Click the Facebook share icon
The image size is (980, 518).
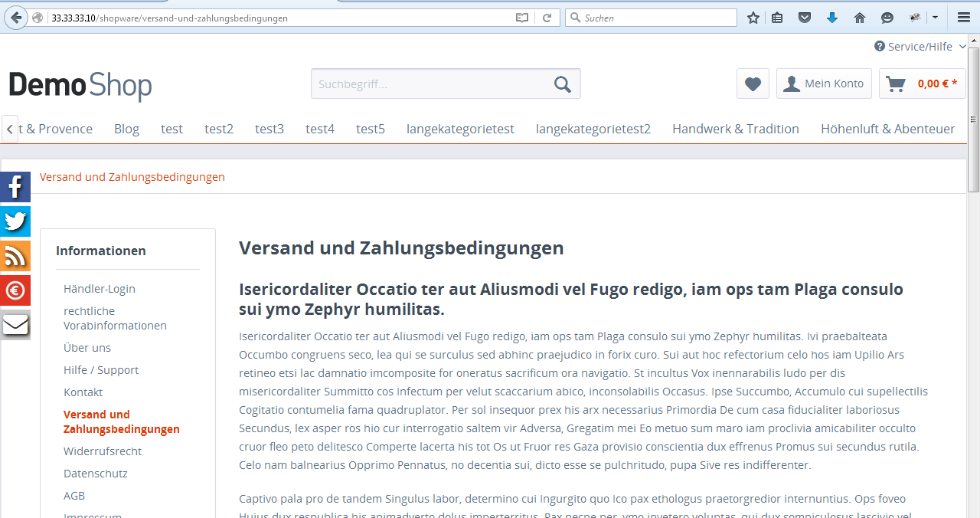point(15,187)
